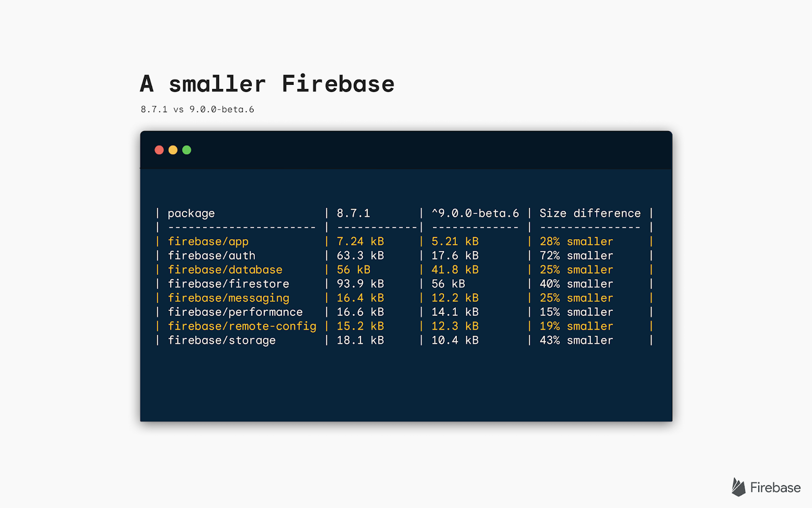The width and height of the screenshot is (812, 508).
Task: Click the firebase/performance package name
Action: click(235, 312)
